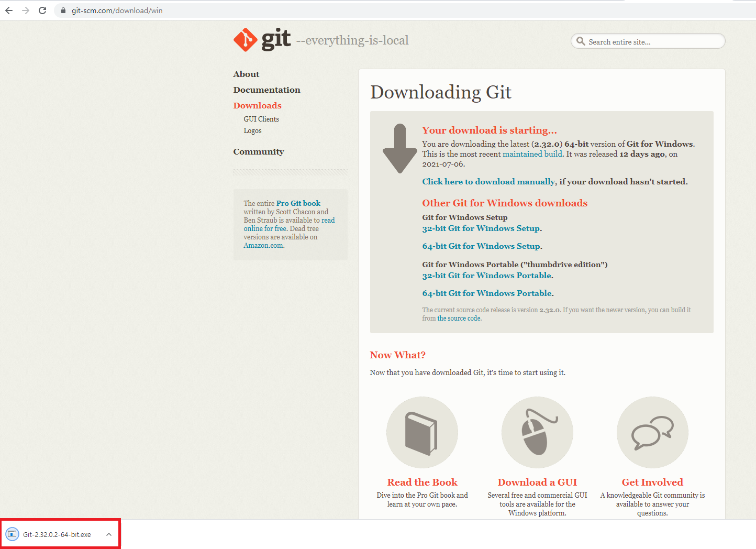Click the exe file icon in downloads bar
Viewport: 756px width, 549px height.
(12, 534)
